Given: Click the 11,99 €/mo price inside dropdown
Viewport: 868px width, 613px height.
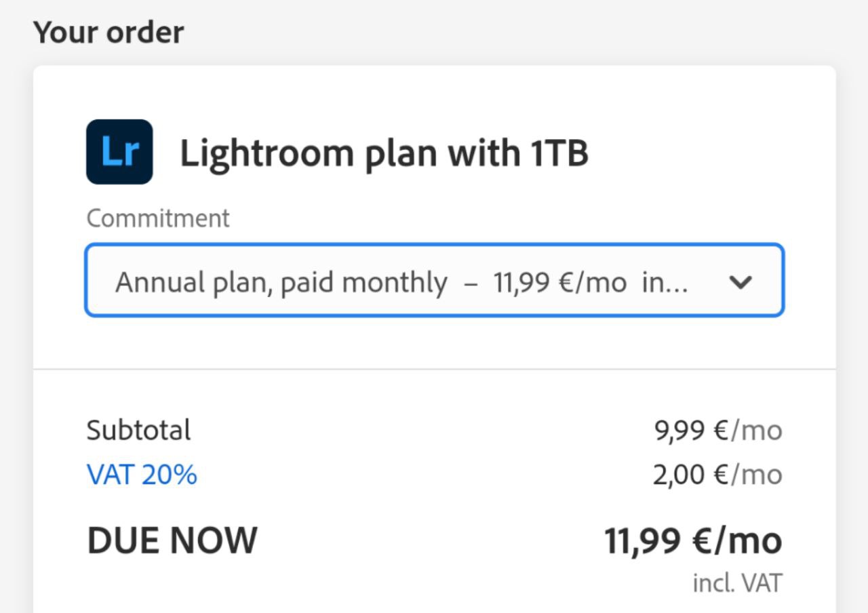Looking at the screenshot, I should point(559,282).
